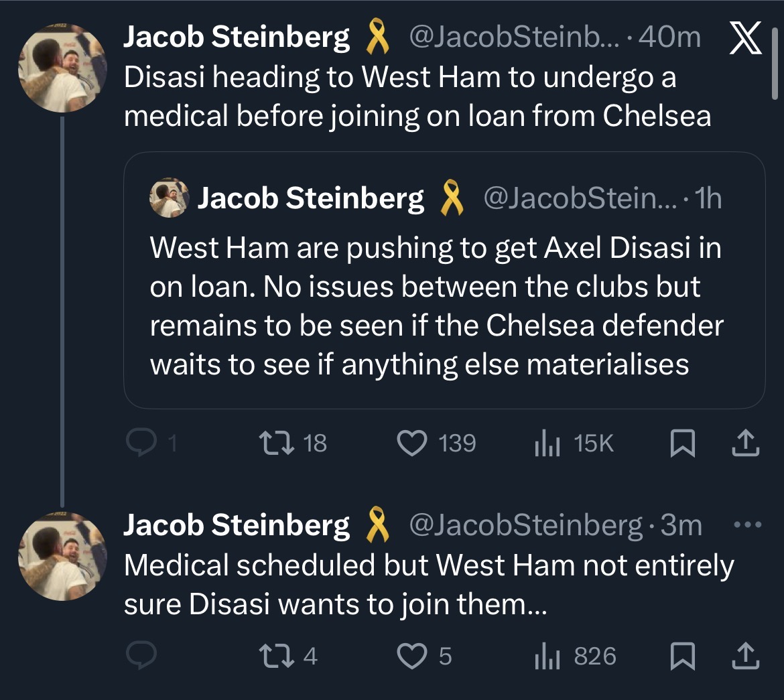This screenshot has height=700, width=784.
Task: Bookmark the Medical scheduled tweet
Action: (x=682, y=656)
